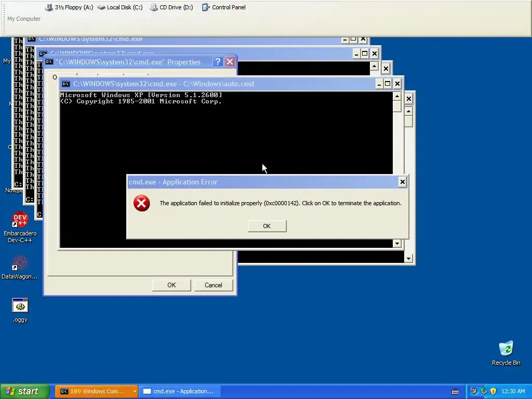Switch to cmd.exe Application Error taskbar item

180,391
